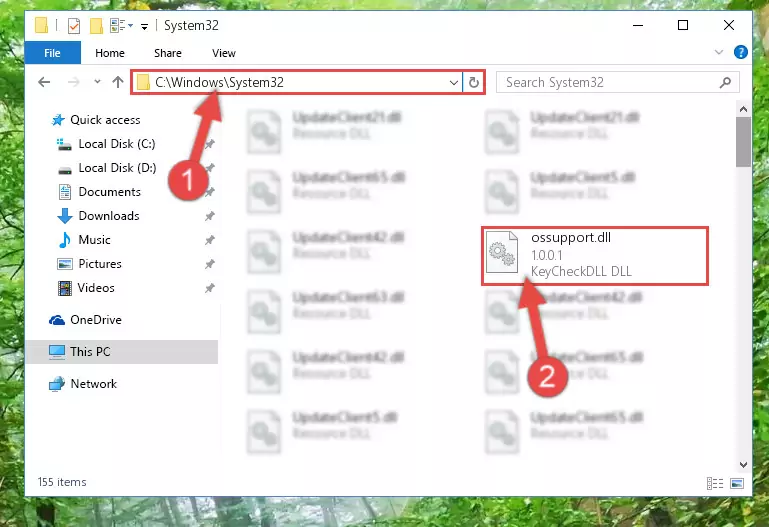The width and height of the screenshot is (769, 527).
Task: Click the pin icon beside Downloads
Action: [x=209, y=216]
